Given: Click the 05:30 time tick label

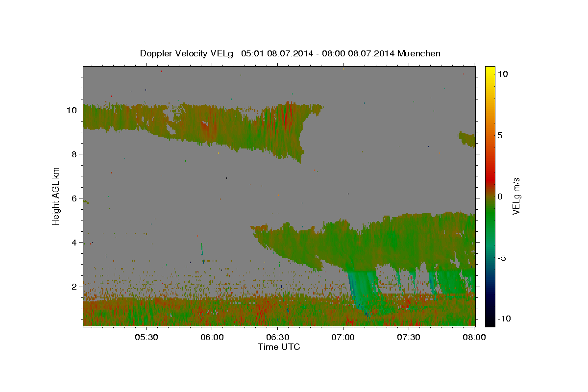Looking at the screenshot, I should click(x=146, y=337).
